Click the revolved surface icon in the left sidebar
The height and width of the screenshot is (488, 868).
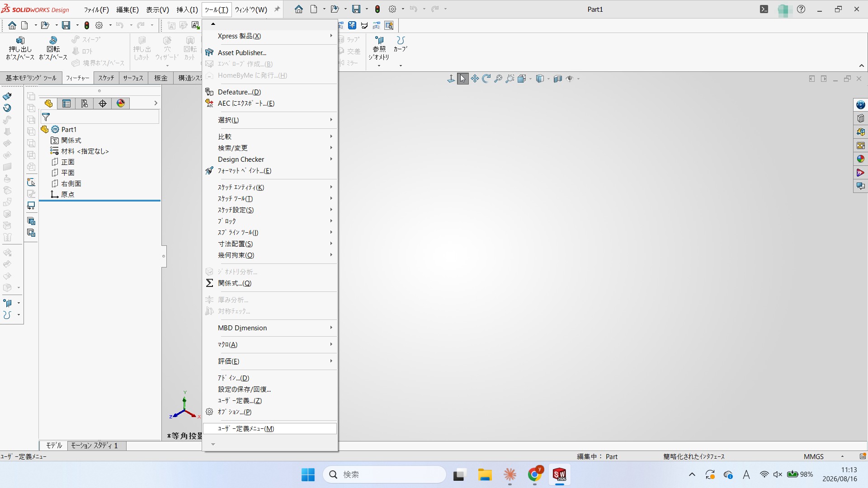pyautogui.click(x=7, y=108)
